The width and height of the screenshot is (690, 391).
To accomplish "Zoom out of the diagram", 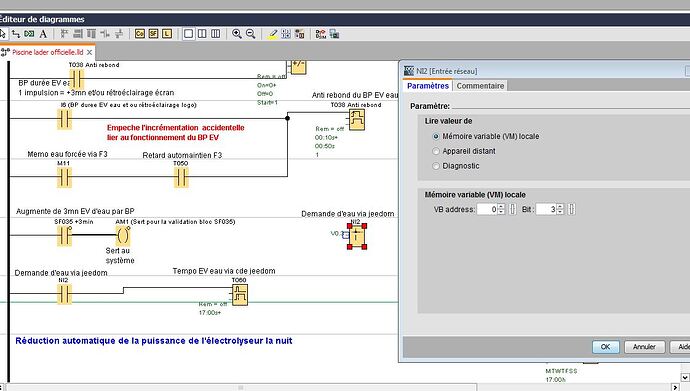I will point(250,34).
